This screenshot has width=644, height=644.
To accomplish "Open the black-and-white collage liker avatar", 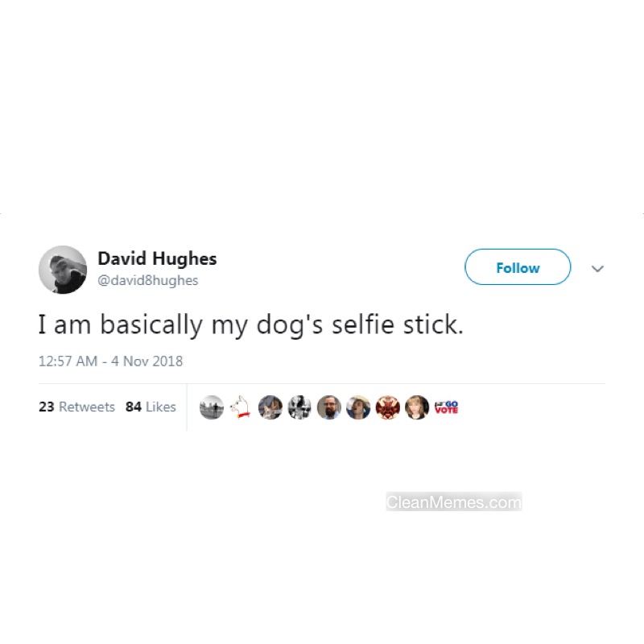I will tap(299, 407).
